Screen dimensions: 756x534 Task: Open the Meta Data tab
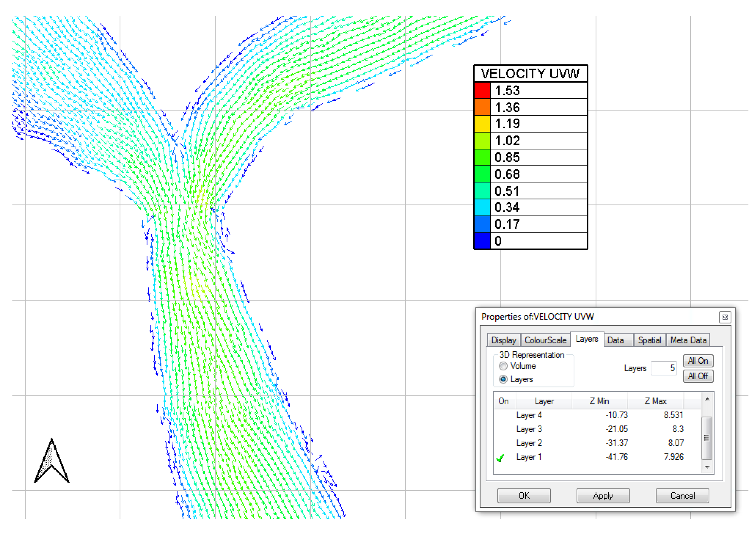point(688,340)
